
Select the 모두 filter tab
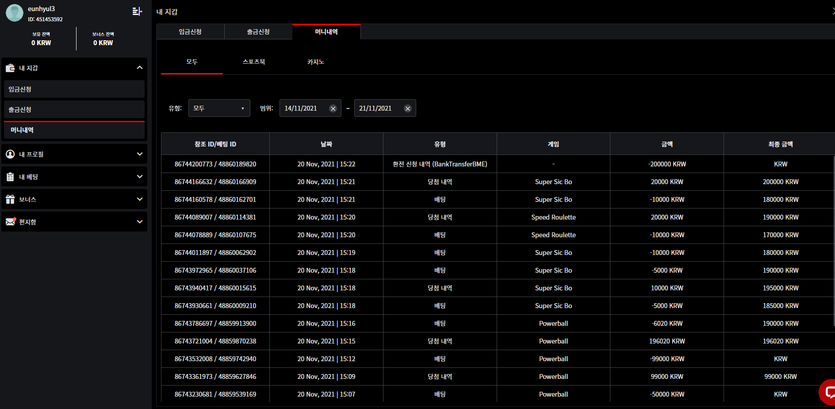pos(192,62)
